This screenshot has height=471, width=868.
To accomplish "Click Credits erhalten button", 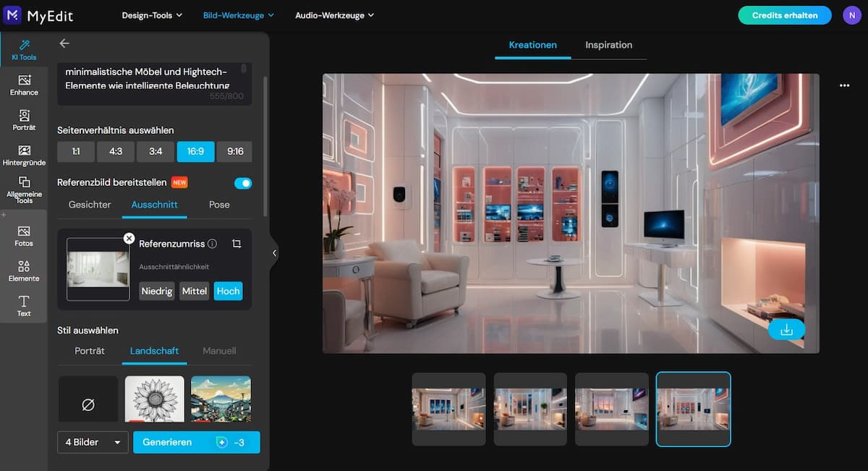I will tap(785, 15).
